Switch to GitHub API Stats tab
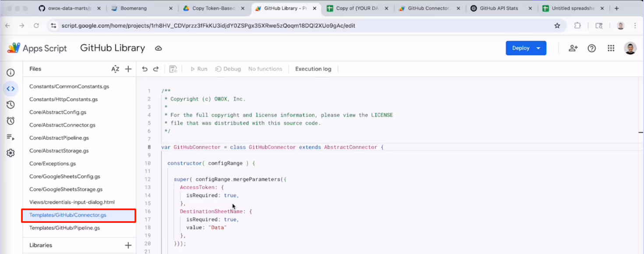This screenshot has height=254, width=644. (x=501, y=8)
